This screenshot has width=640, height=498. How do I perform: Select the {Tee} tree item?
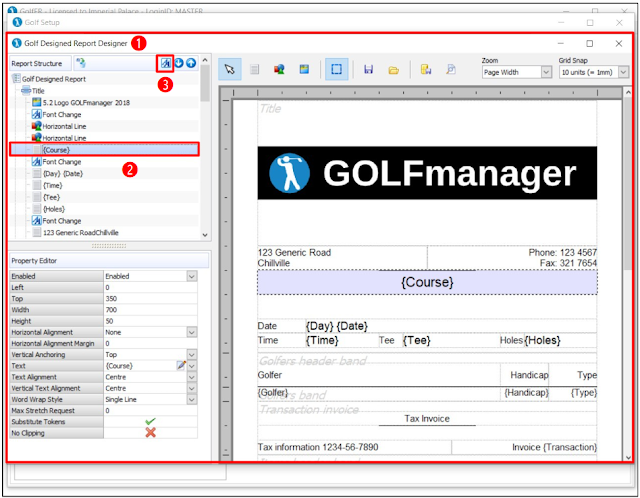(51, 197)
